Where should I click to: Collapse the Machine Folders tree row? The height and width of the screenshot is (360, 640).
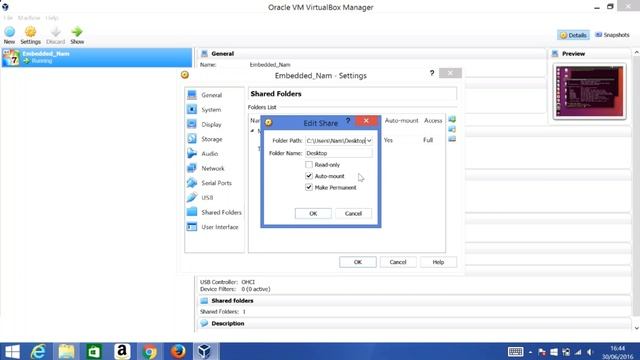[x=253, y=131]
